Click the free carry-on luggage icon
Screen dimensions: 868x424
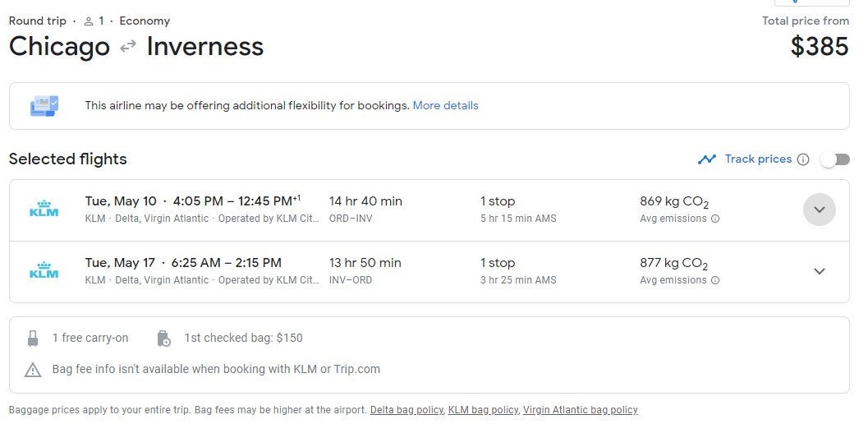[33, 338]
